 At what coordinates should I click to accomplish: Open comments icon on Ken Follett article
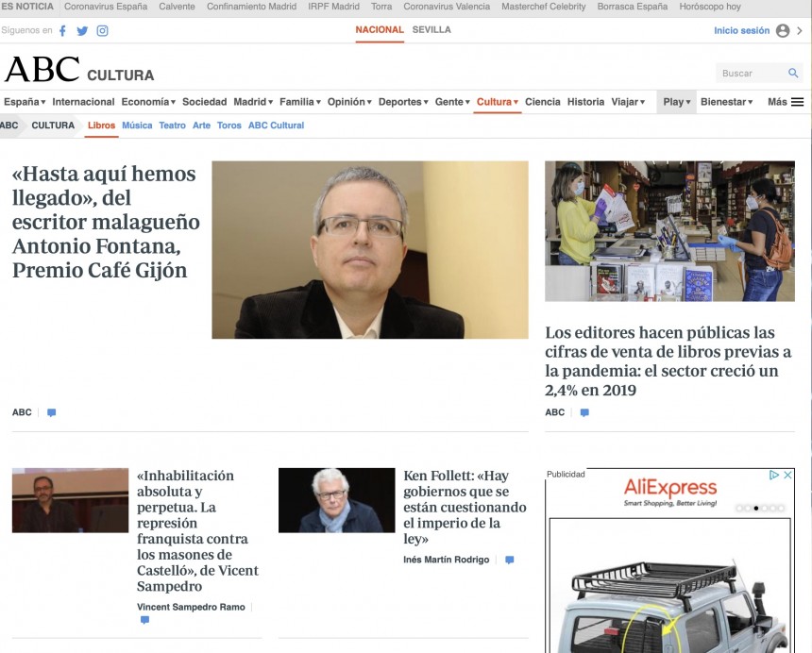(509, 560)
